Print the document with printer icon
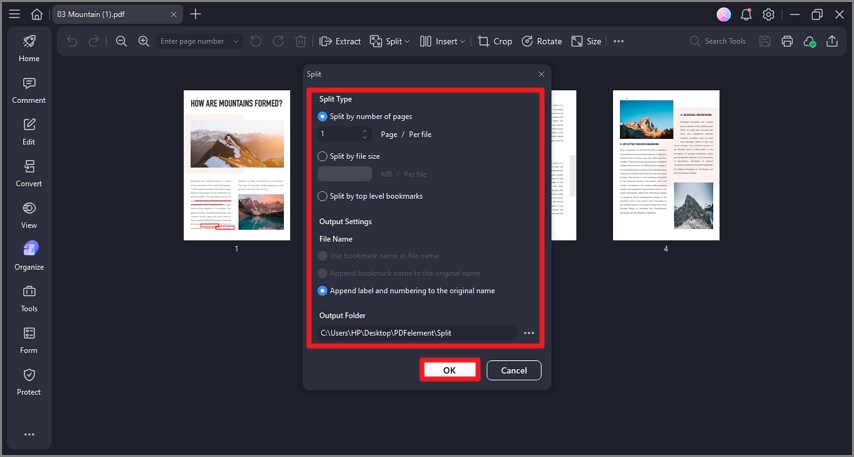 pyautogui.click(x=787, y=41)
